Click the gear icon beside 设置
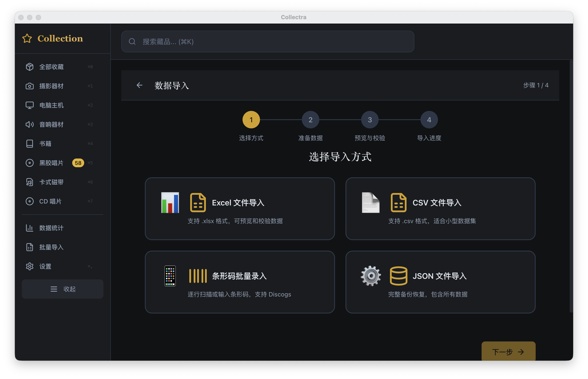Image resolution: width=588 pixels, height=379 pixels. pyautogui.click(x=29, y=266)
